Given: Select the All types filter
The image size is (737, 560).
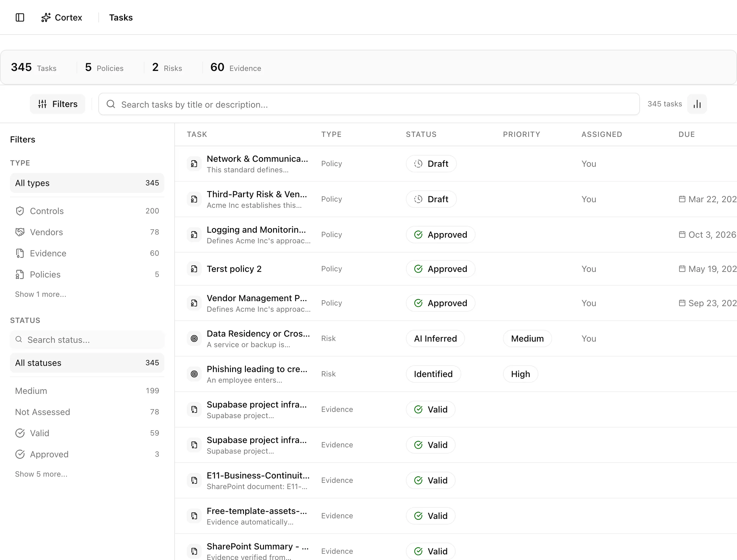Looking at the screenshot, I should (87, 183).
